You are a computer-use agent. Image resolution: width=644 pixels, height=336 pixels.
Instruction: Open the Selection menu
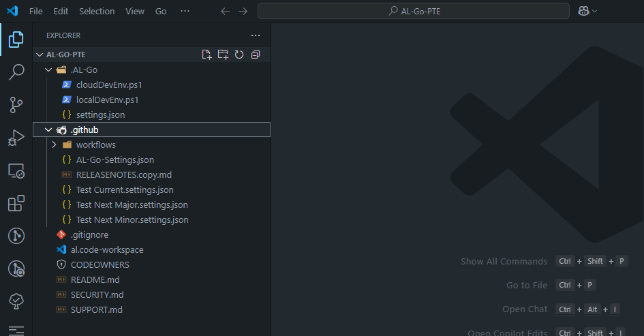pos(97,12)
